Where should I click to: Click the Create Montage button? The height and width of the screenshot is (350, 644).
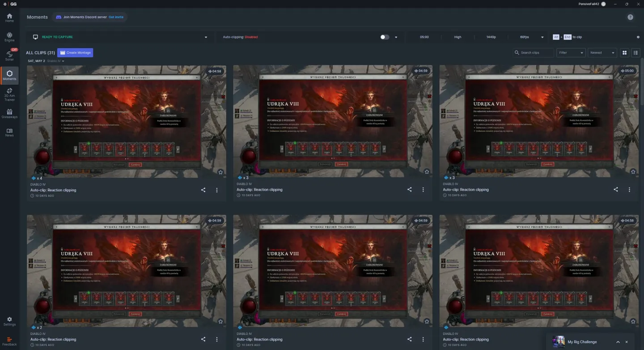[x=75, y=53]
